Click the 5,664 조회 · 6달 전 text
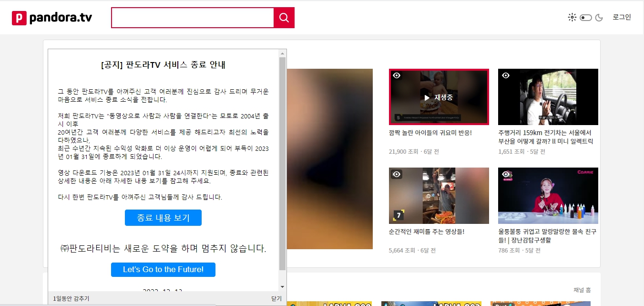644x306 pixels. [x=412, y=251]
